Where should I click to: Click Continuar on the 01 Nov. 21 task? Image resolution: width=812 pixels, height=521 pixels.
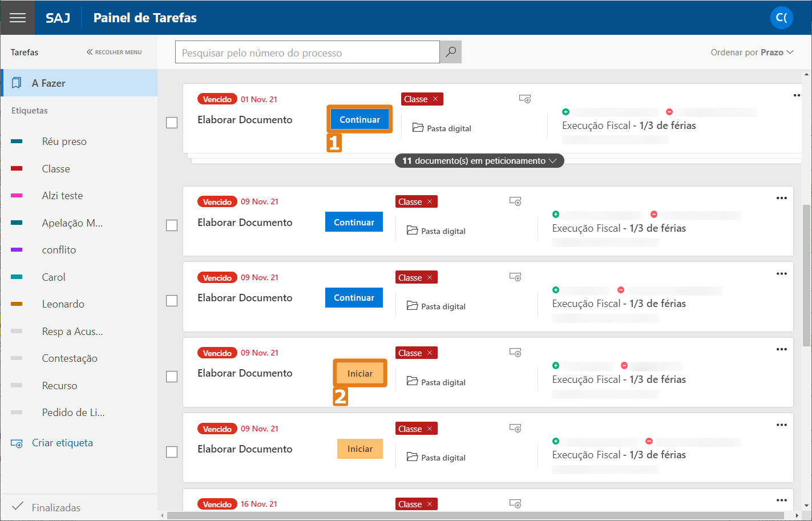[359, 120]
